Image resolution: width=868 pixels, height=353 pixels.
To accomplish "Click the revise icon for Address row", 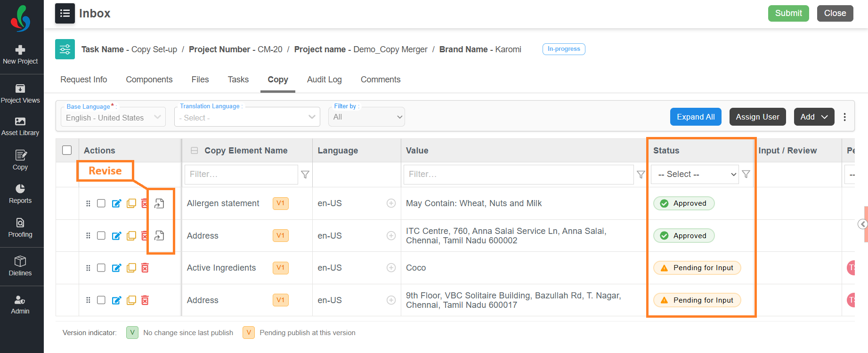I will pyautogui.click(x=160, y=236).
